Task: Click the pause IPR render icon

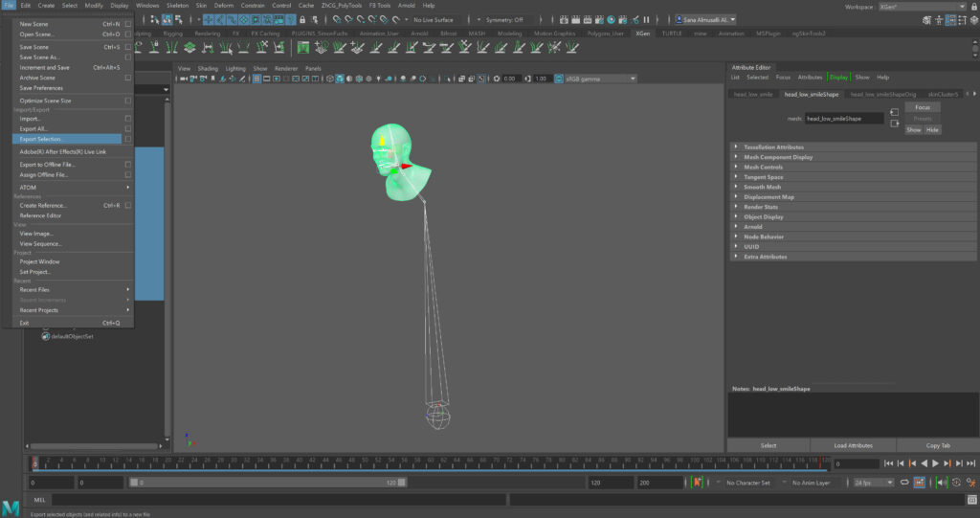Action: [x=647, y=19]
